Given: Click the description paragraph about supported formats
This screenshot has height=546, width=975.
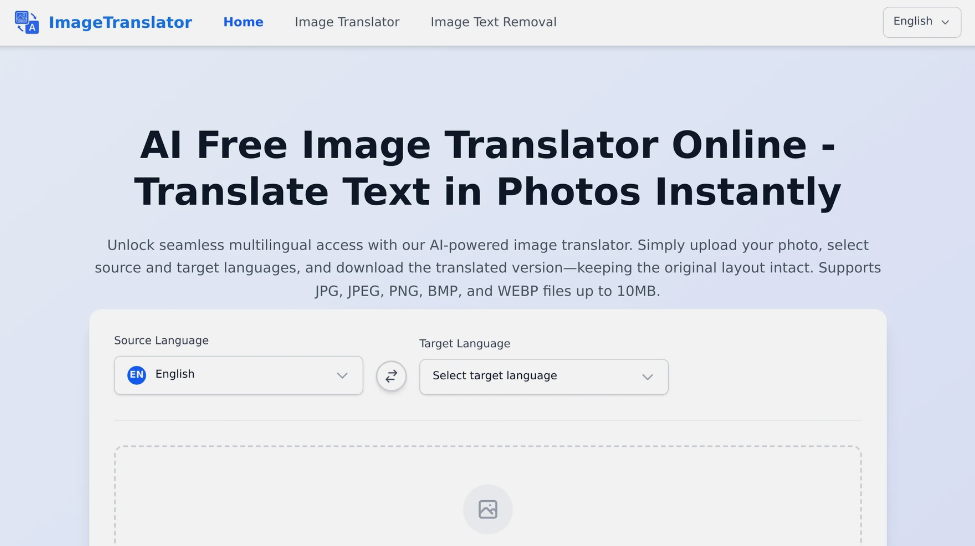Looking at the screenshot, I should (487, 268).
